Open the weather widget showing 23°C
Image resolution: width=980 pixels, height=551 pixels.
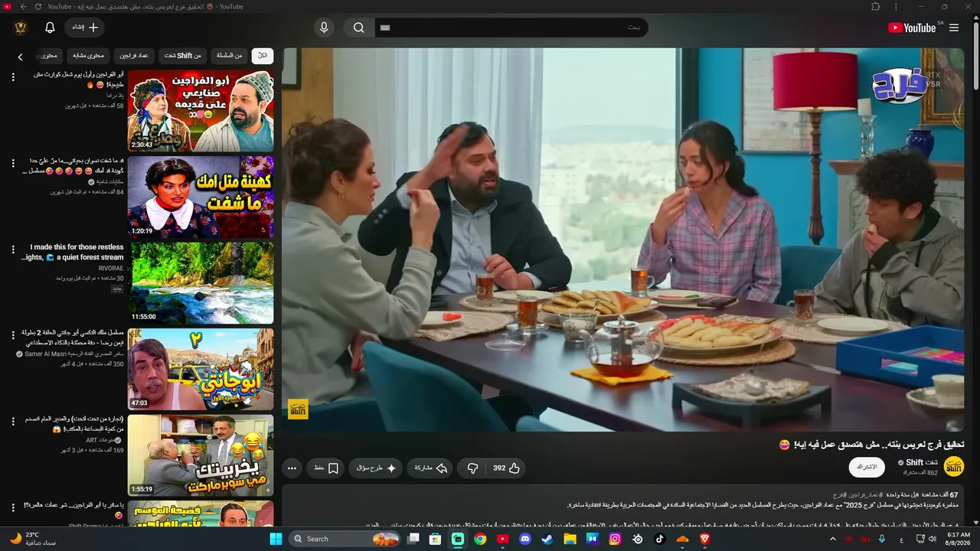coord(34,539)
